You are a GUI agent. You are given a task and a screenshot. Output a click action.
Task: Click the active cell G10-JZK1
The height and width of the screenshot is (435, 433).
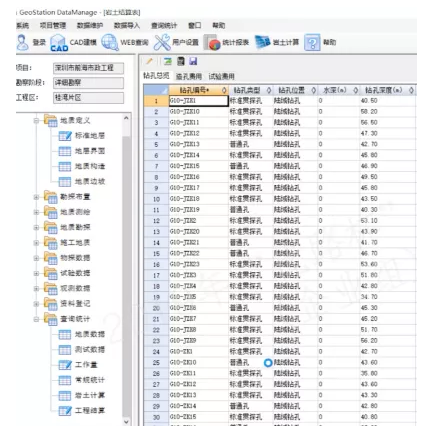199,101
